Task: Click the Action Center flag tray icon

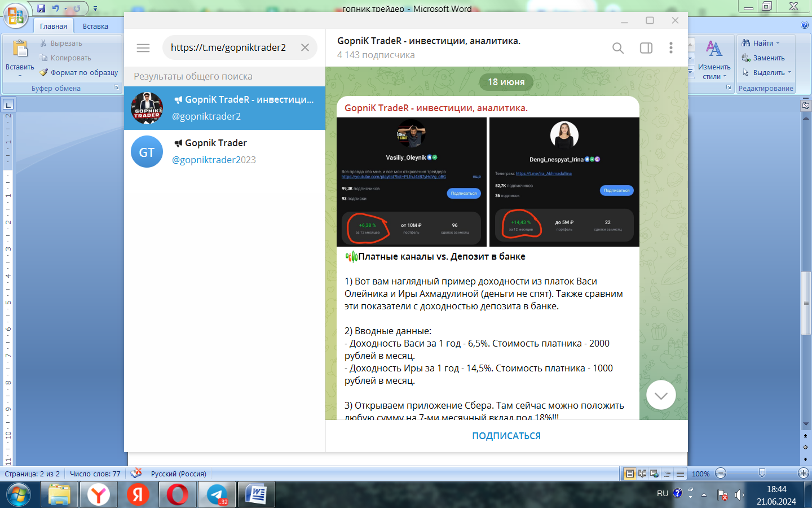Action: (x=722, y=495)
